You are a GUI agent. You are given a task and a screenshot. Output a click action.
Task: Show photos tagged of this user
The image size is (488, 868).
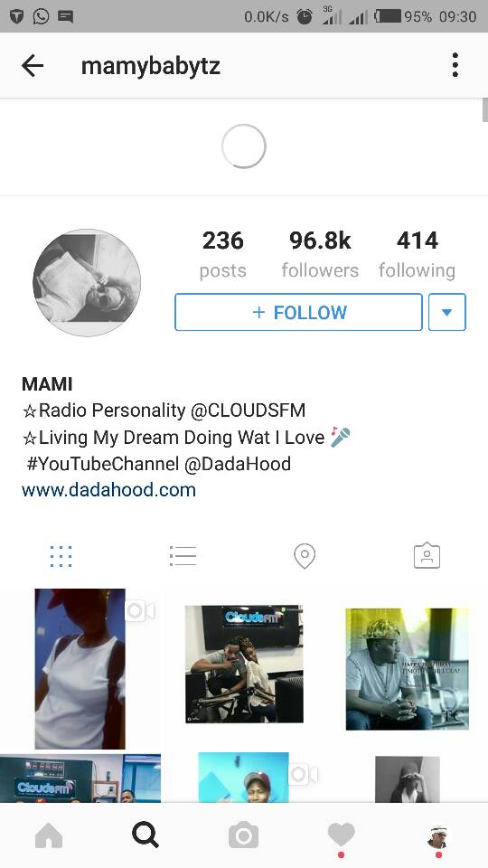[427, 556]
